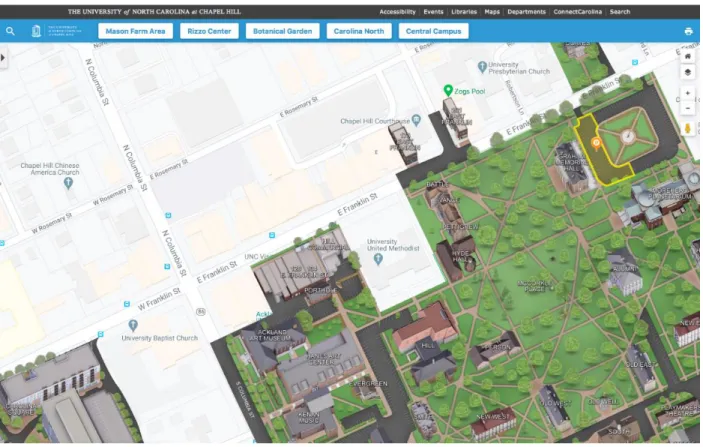Open the map layers control
The image size is (703, 447).
[x=687, y=72]
